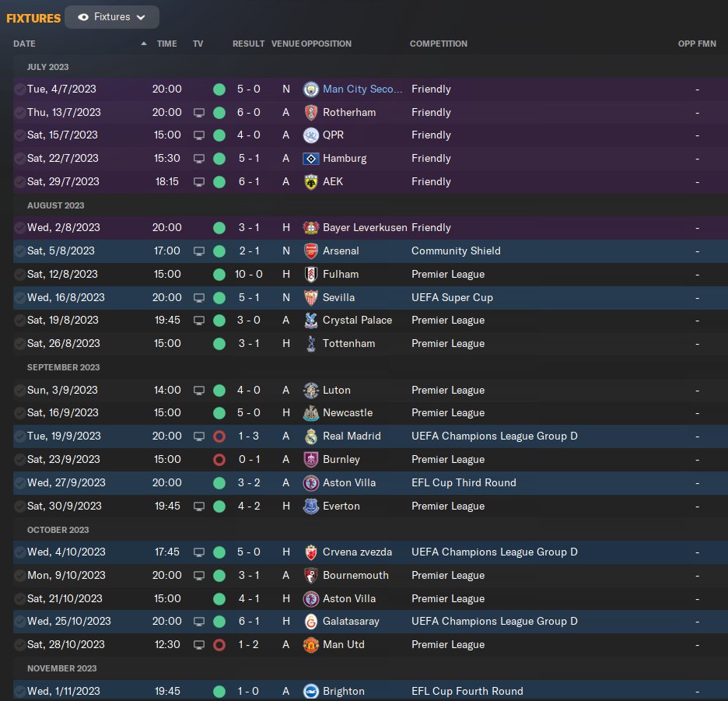The width and height of the screenshot is (728, 701).
Task: Tick the checkmark on the Sat, 5/8/2023 fixture
Action: pyautogui.click(x=19, y=251)
